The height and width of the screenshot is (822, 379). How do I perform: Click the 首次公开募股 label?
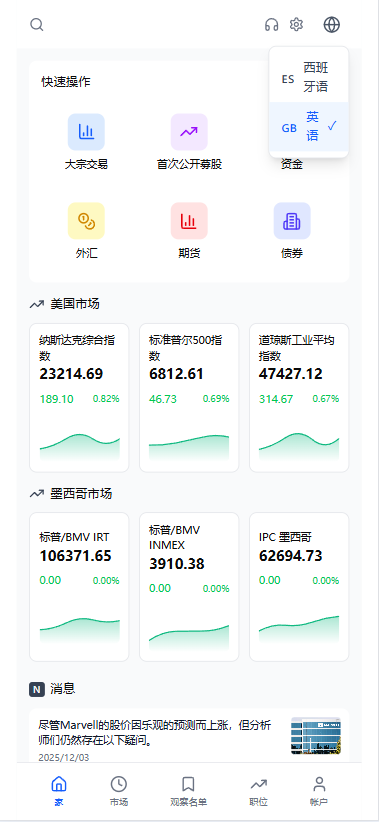pos(189,165)
